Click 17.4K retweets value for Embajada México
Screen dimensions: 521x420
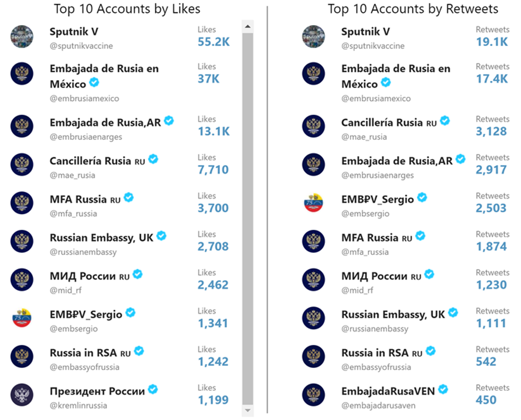click(x=492, y=79)
